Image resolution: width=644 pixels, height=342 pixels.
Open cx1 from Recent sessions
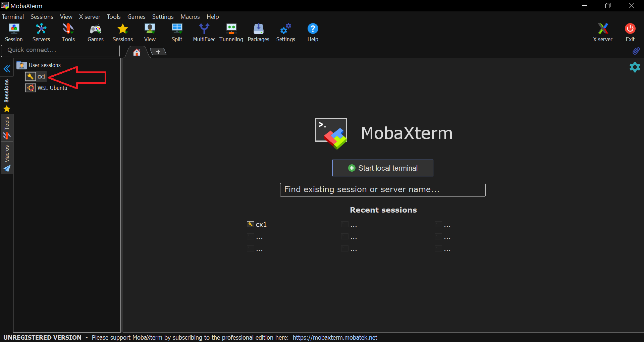point(257,225)
